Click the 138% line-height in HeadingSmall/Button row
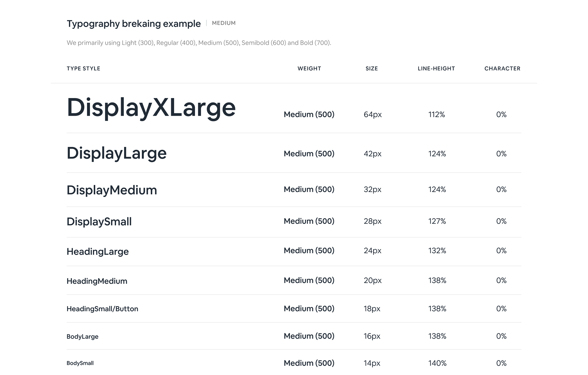Screen dimensions: 588x375 (437, 309)
